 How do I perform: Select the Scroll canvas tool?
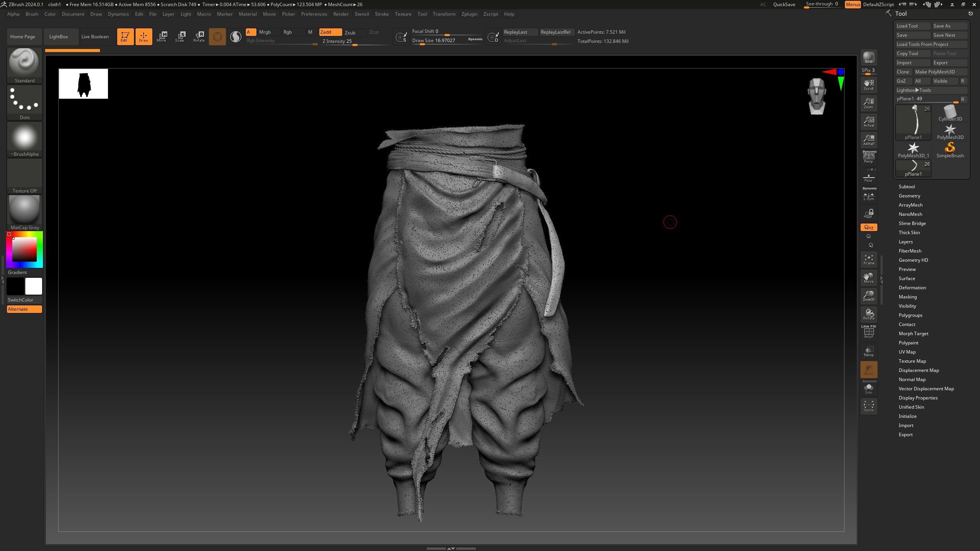click(869, 85)
